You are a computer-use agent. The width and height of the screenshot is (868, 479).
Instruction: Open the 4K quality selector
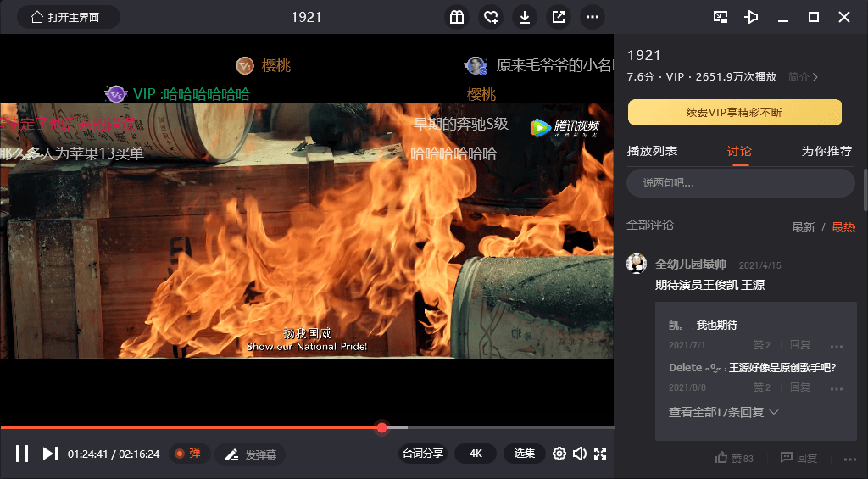476,454
